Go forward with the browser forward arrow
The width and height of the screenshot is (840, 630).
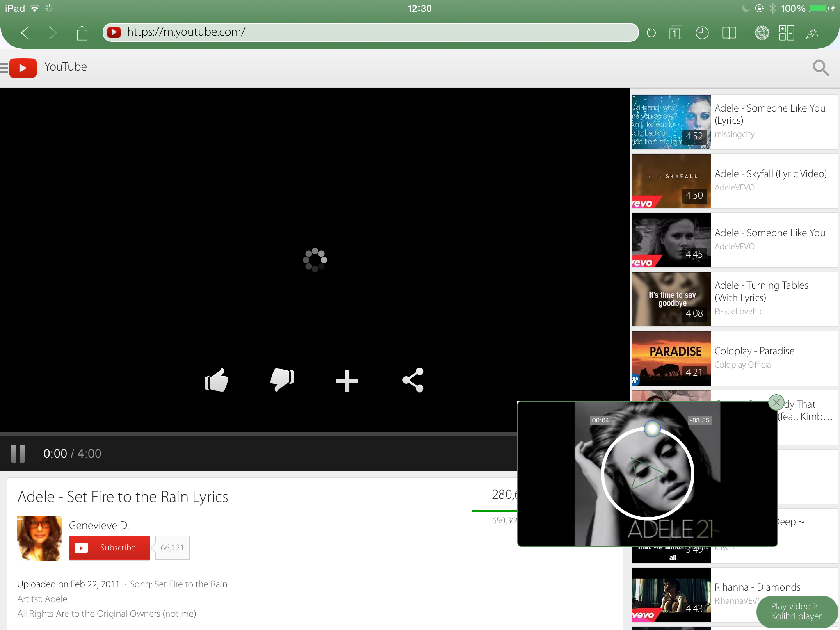(52, 33)
